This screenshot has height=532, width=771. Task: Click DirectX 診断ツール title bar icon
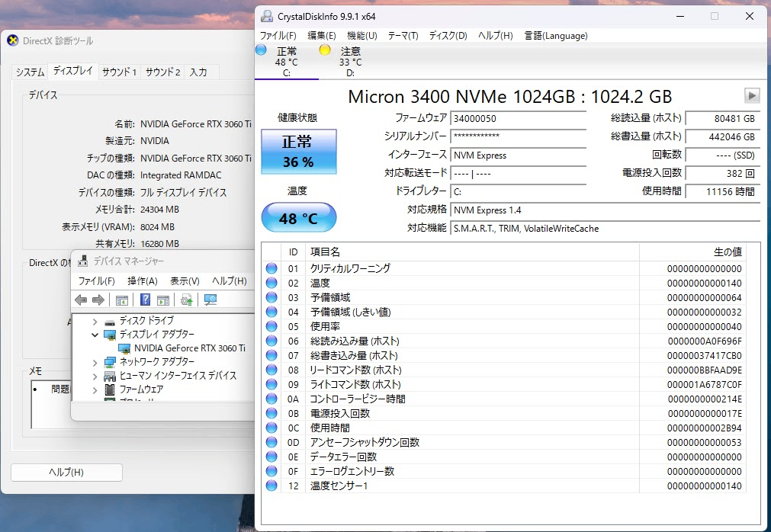coord(13,40)
